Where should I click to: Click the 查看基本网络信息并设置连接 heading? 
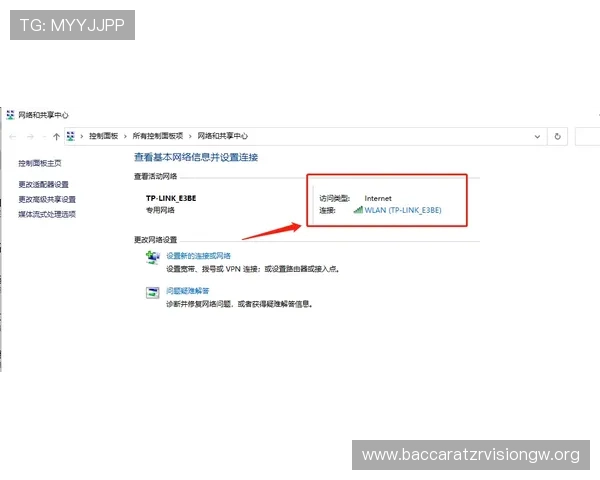[196, 157]
